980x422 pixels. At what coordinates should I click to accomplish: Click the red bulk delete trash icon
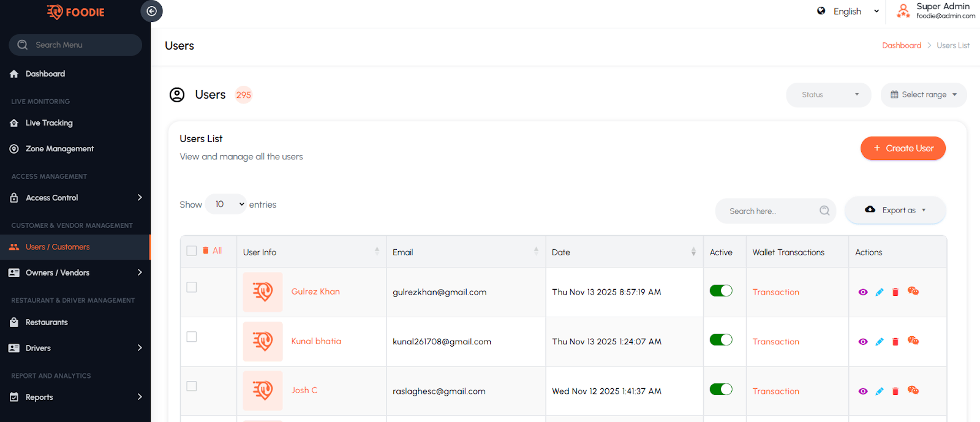pos(206,251)
